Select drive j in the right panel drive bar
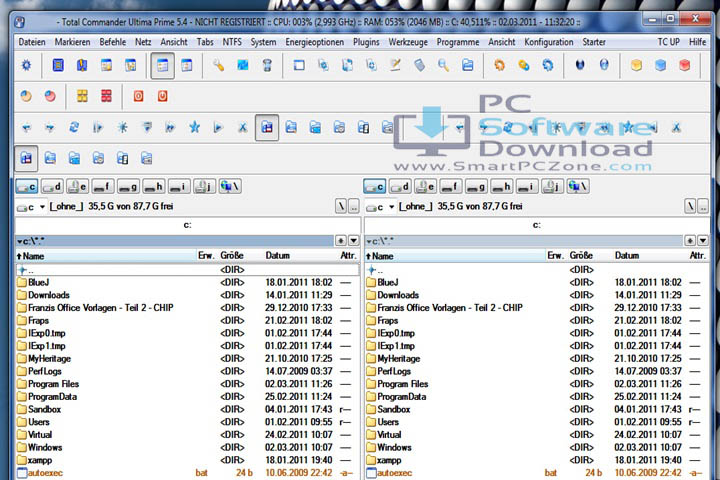 [x=552, y=186]
